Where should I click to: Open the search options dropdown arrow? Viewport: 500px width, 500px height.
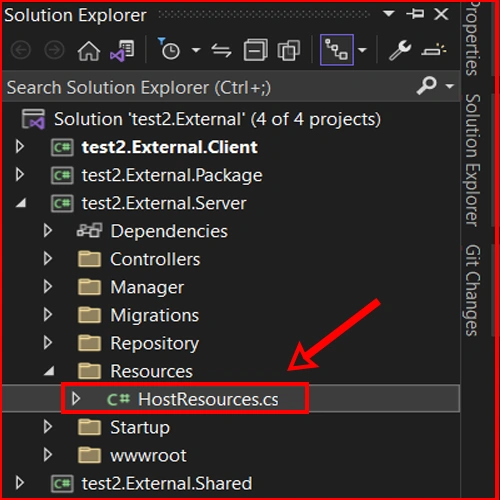click(450, 86)
